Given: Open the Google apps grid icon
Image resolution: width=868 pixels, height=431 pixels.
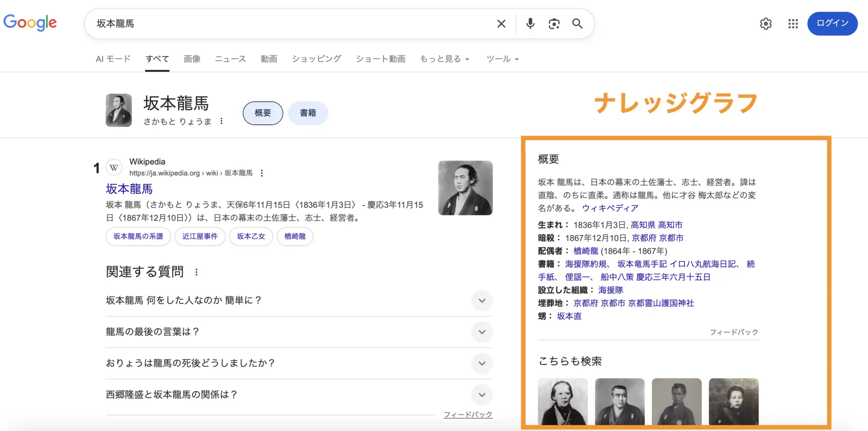Looking at the screenshot, I should 793,23.
